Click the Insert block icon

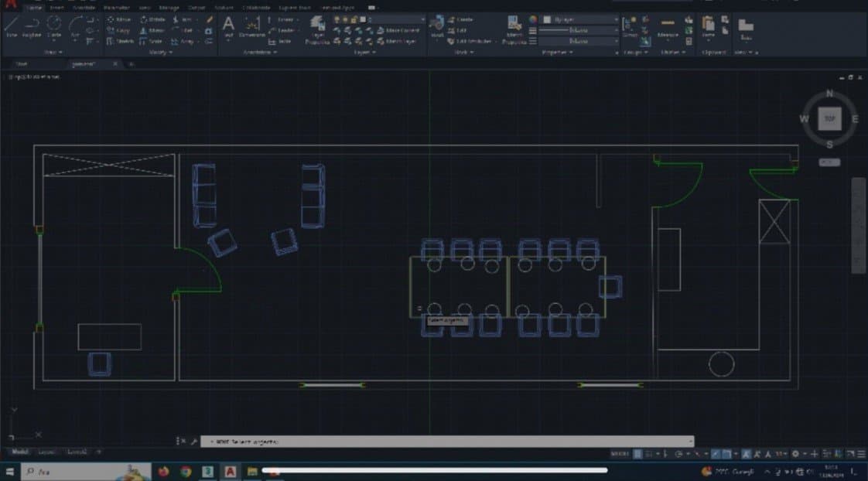[x=437, y=27]
